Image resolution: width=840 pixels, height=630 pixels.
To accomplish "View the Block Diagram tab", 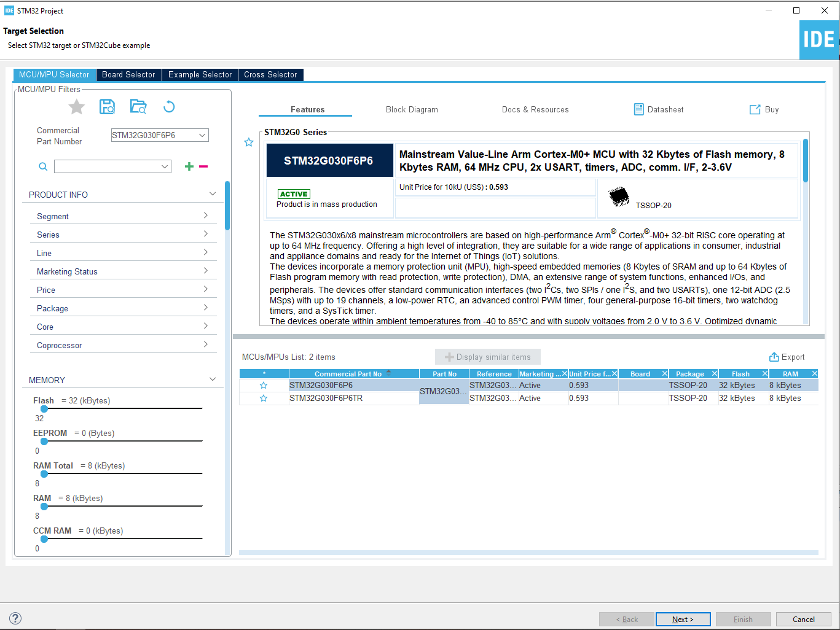I will coord(412,110).
